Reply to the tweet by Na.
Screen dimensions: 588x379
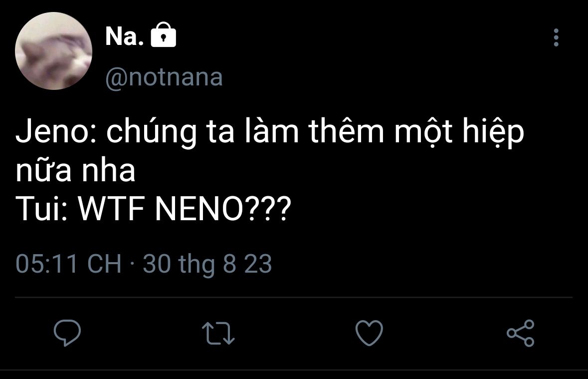click(x=67, y=333)
